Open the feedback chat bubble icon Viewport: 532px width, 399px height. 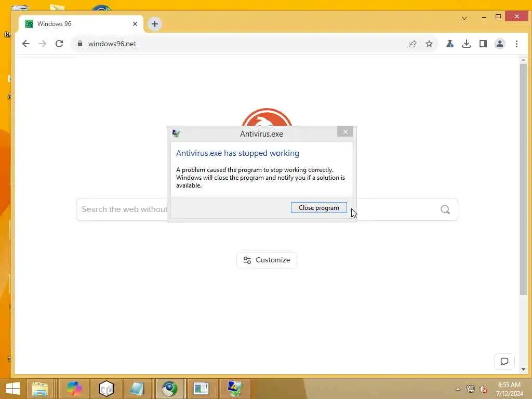[504, 362]
